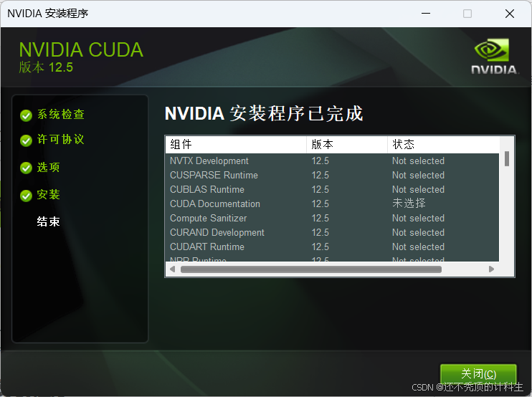Click green checkmark next to 选项
The height and width of the screenshot is (397, 532).
[x=26, y=168]
